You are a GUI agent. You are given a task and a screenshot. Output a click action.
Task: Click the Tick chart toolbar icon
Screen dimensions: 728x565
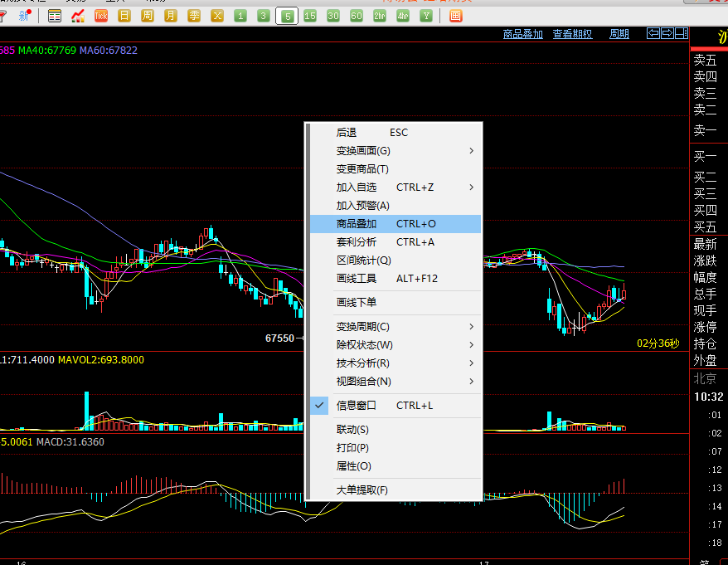coord(101,16)
